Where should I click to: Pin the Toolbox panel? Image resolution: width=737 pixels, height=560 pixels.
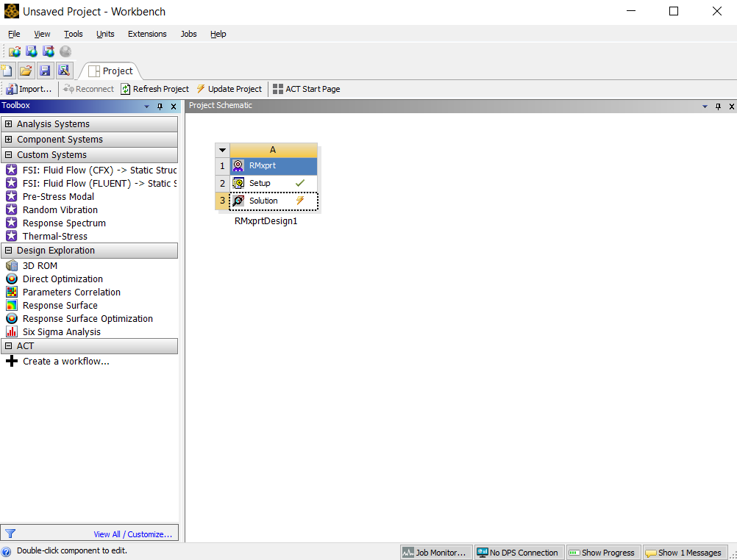[160, 106]
